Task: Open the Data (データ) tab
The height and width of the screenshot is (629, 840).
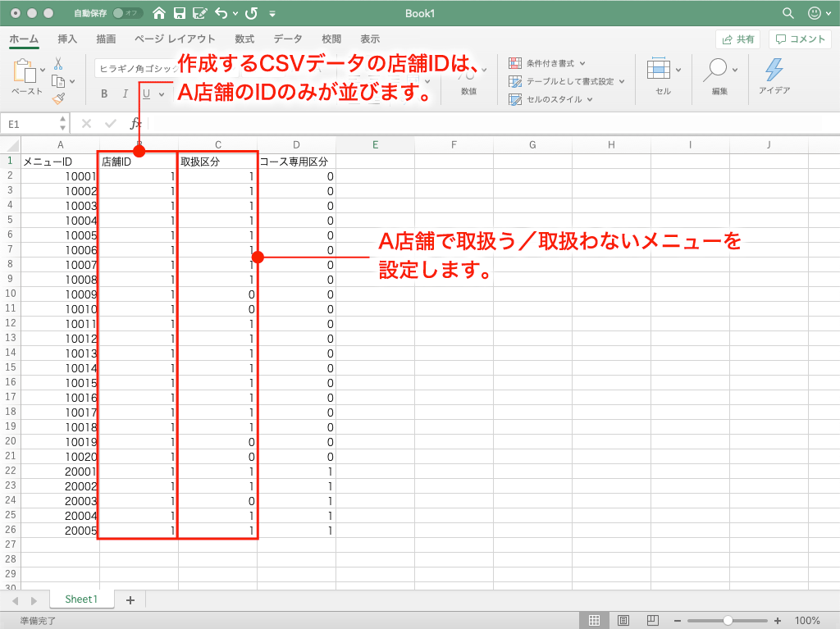Action: click(x=288, y=39)
